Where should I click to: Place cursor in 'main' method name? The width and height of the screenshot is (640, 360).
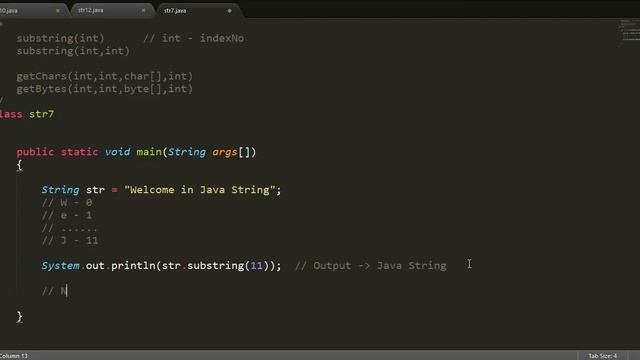pyautogui.click(x=149, y=152)
